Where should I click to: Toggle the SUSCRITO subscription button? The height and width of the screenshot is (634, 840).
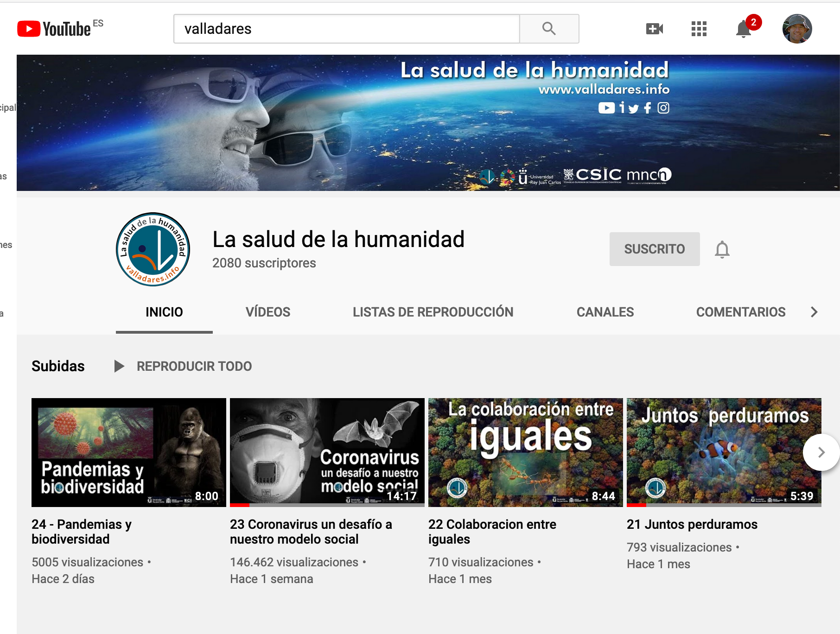coord(654,249)
